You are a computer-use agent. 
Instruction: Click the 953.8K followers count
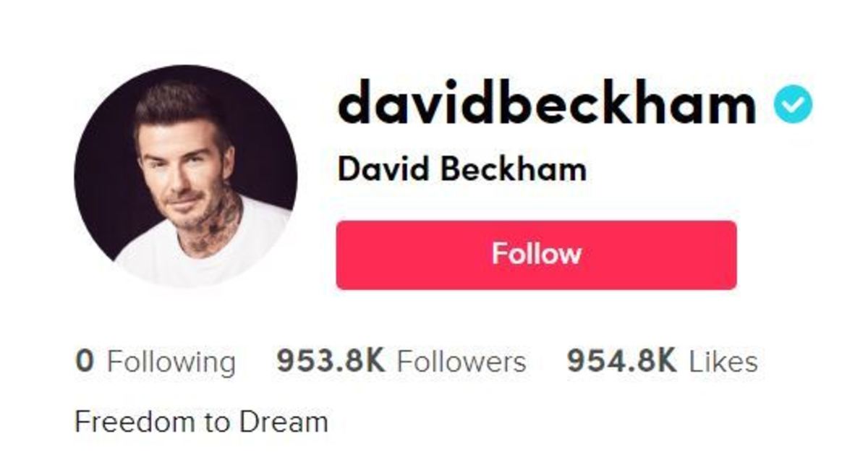coord(331,361)
